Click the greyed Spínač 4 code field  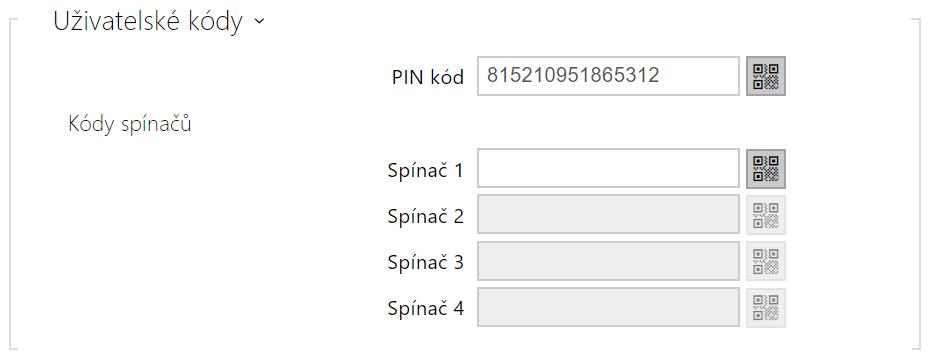[x=608, y=307]
